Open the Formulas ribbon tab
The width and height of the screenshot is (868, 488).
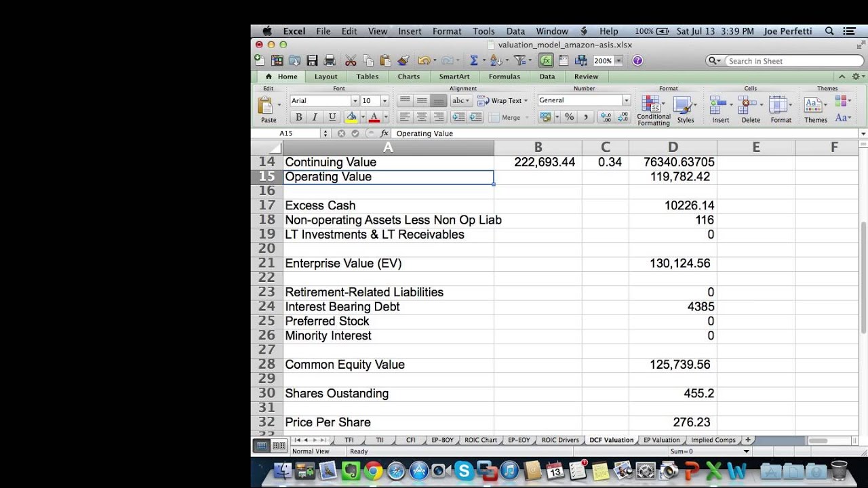click(x=505, y=77)
